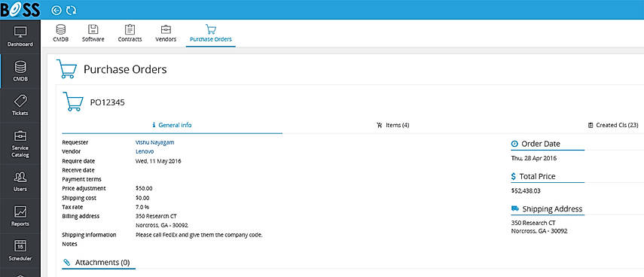Switch to the Created CIs (23) tab
This screenshot has height=277, width=644.
coord(613,125)
